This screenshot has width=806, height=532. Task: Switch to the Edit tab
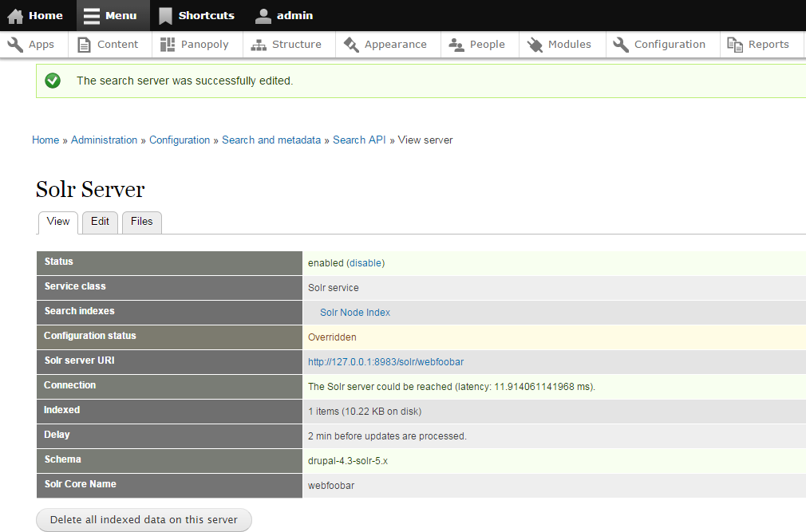click(x=100, y=222)
